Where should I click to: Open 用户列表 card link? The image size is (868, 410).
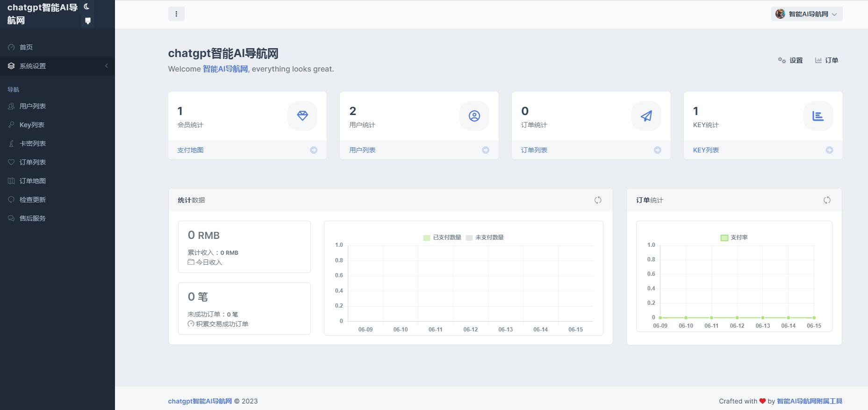coord(362,150)
